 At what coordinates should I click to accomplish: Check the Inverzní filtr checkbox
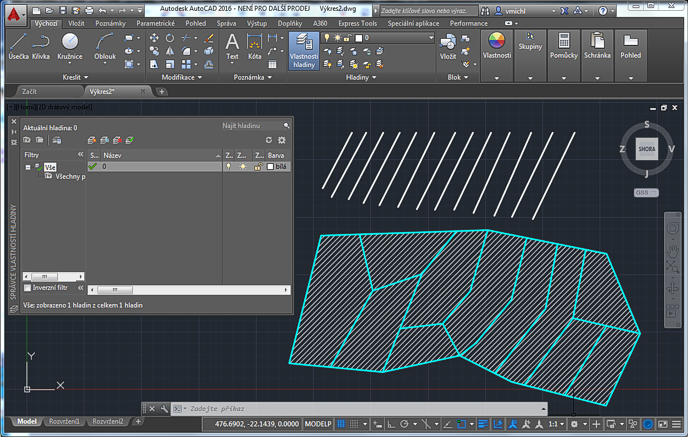[28, 288]
